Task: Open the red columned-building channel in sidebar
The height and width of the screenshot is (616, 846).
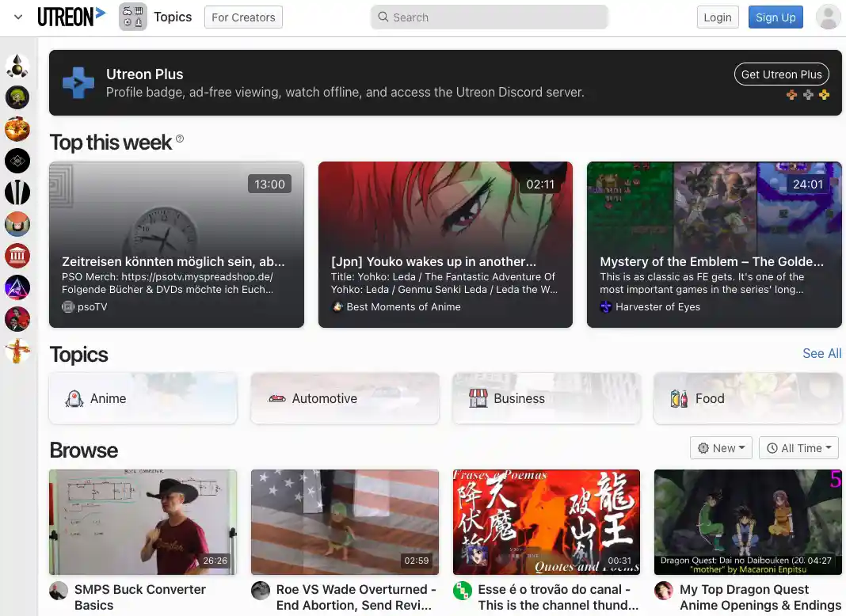Action: (17, 257)
